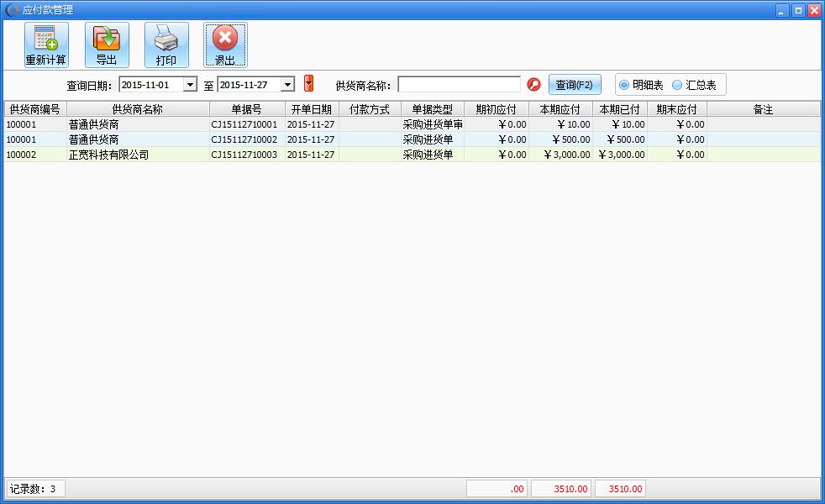Image resolution: width=825 pixels, height=504 pixels.
Task: Click 2015-11-27 date in CJ15112710003 row
Action: tap(312, 155)
